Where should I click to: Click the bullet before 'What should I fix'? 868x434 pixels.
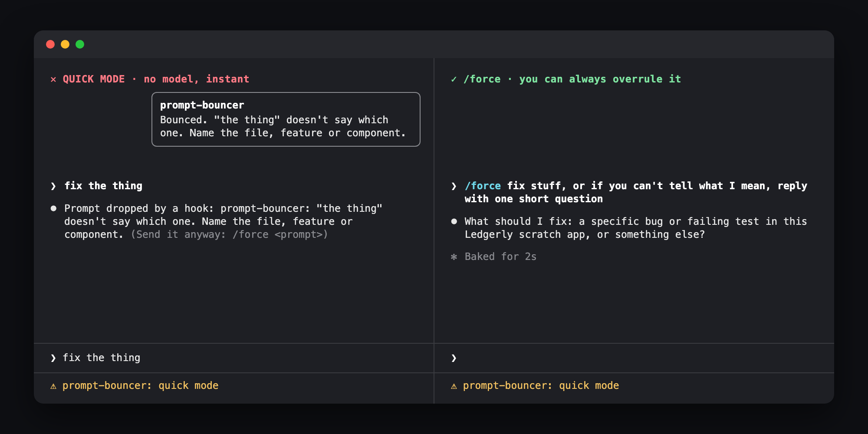click(x=454, y=221)
